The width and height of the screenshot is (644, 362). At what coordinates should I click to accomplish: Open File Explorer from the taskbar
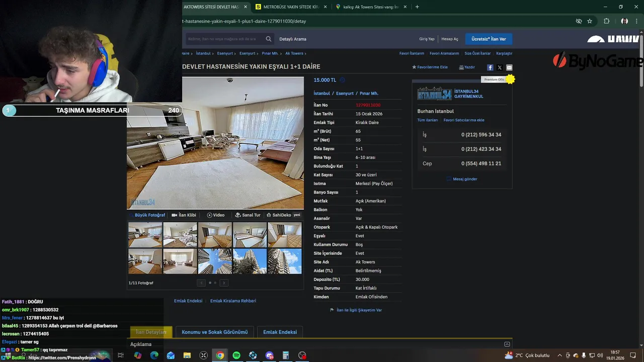point(187,355)
